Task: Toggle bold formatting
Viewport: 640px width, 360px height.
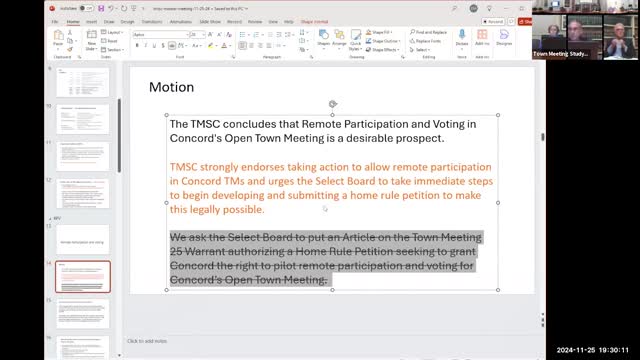Action: click(x=137, y=45)
